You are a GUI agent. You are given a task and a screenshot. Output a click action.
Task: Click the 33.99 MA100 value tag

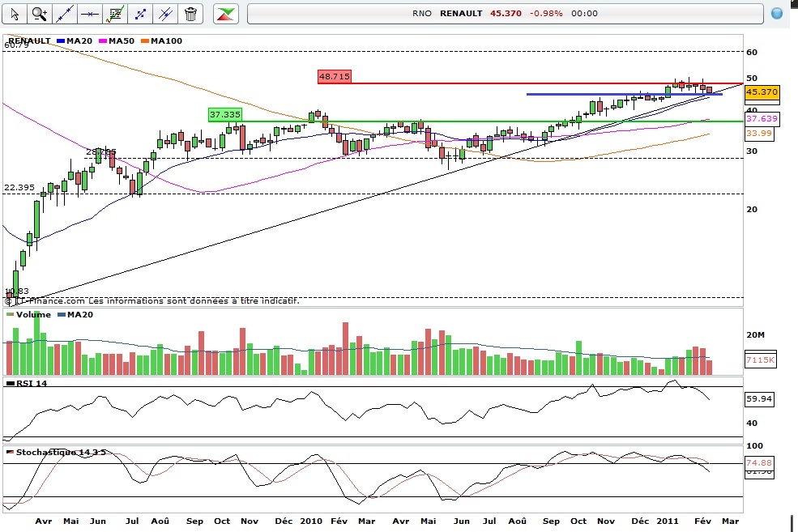point(759,134)
